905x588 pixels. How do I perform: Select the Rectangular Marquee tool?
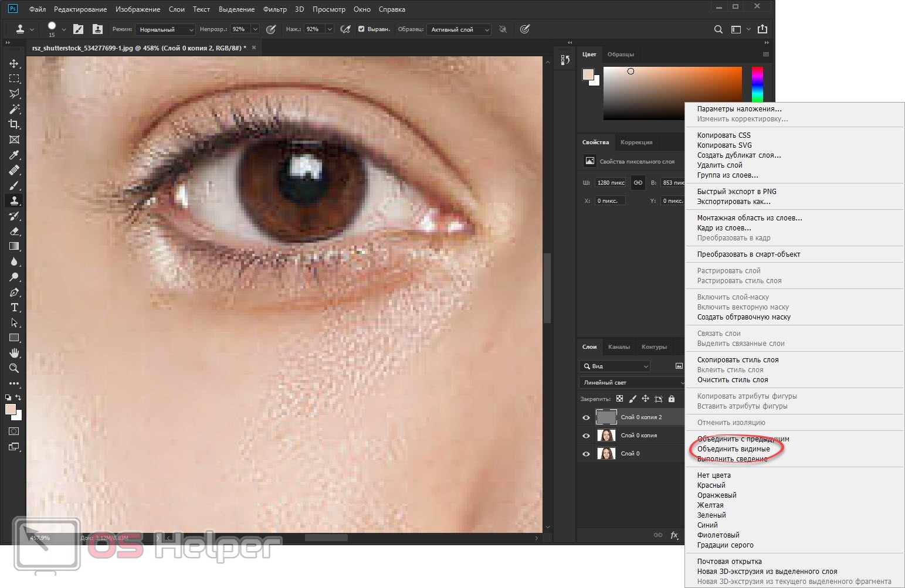click(x=14, y=79)
